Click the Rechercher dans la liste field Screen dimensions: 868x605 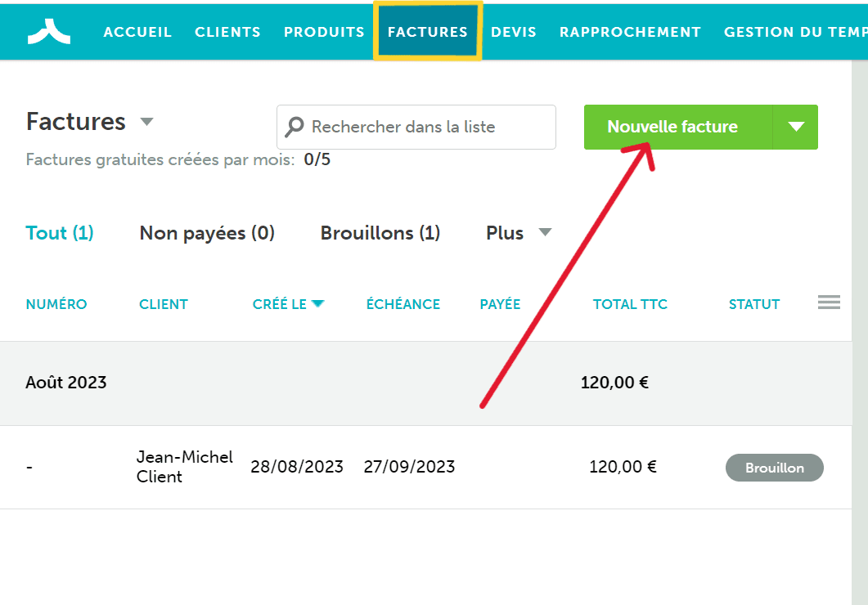click(x=416, y=127)
